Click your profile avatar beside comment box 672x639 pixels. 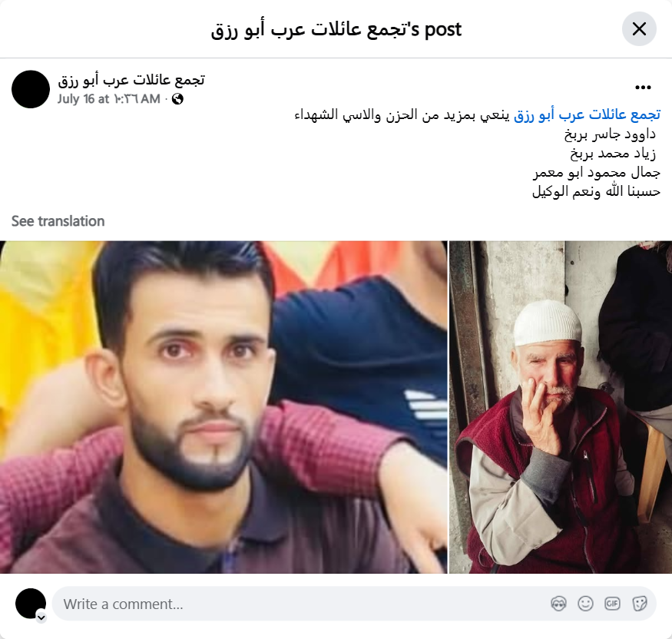coord(31,604)
